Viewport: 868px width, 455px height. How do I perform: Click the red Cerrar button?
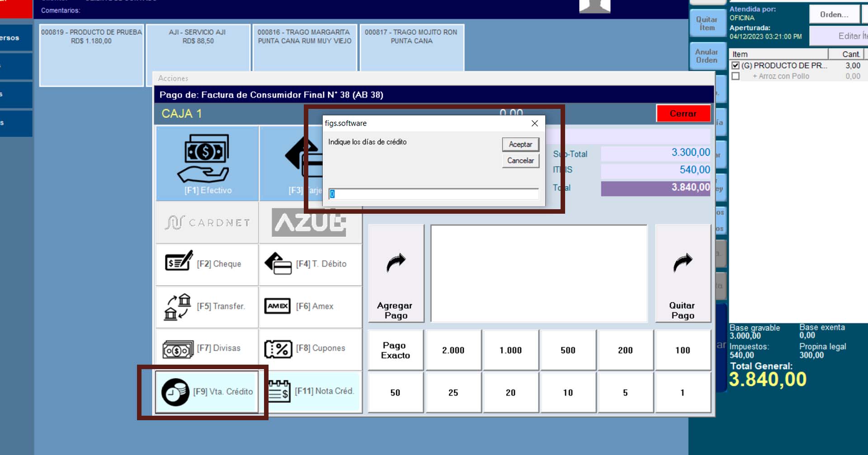[x=683, y=113]
